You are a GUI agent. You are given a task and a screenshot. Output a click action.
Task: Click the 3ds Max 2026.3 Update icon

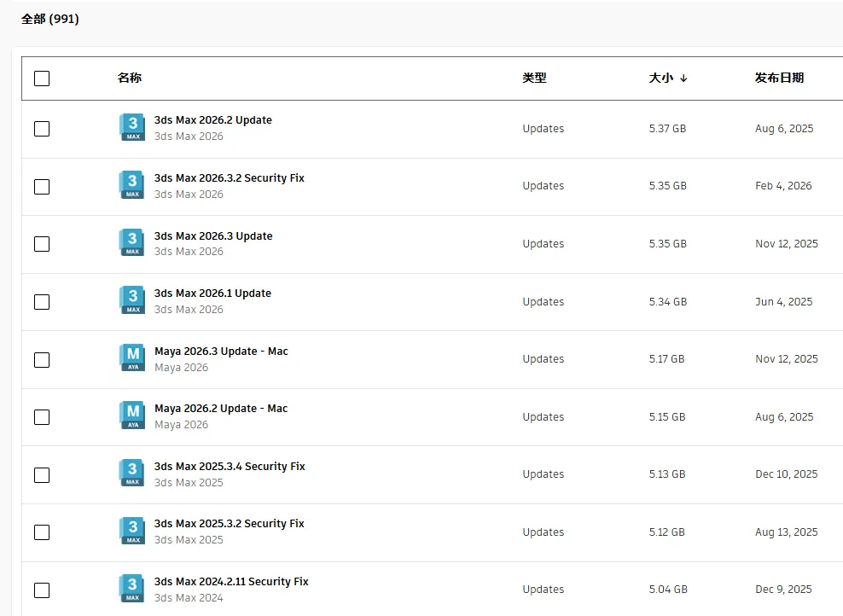[132, 242]
